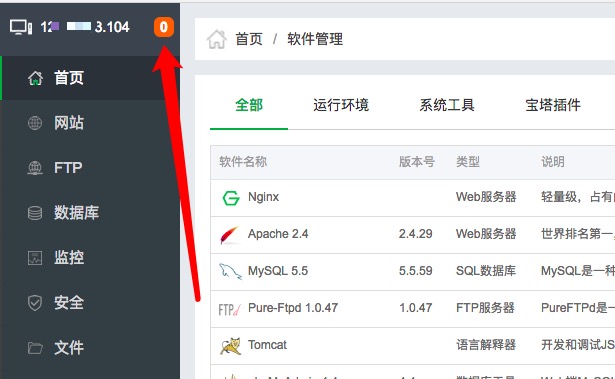The image size is (615, 379).
Task: Click the MySQL dolphin icon
Action: 230,271
